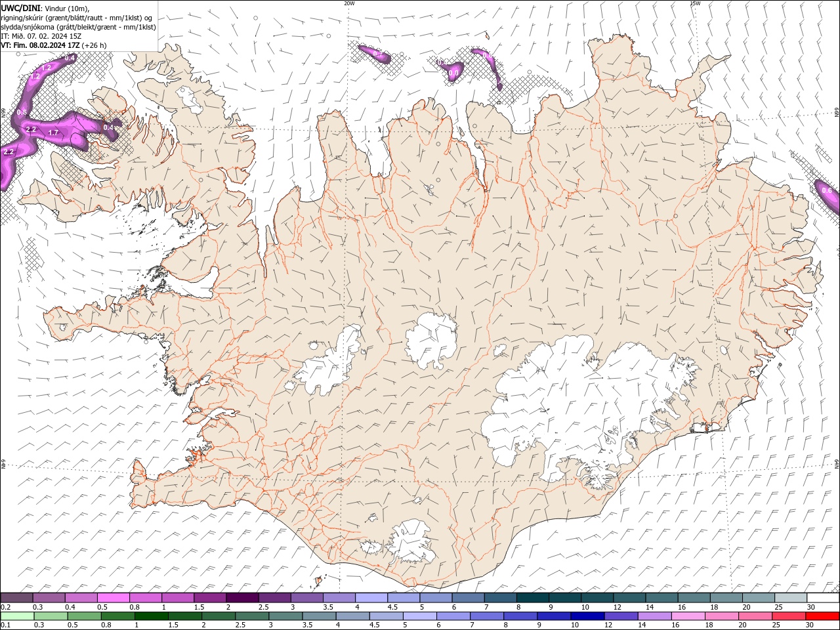
Task: Click the '1.7' precipitation value over Westfjords
Action: click(54, 133)
